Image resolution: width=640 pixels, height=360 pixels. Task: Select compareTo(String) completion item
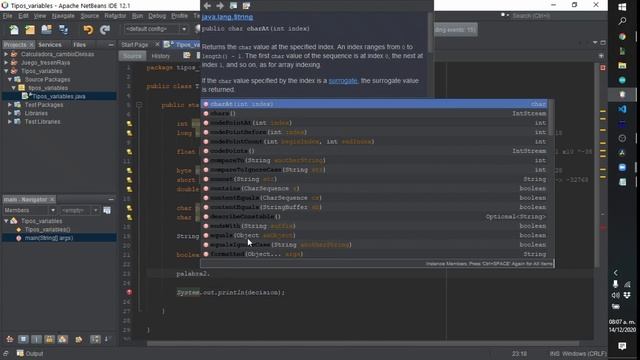pos(375,160)
